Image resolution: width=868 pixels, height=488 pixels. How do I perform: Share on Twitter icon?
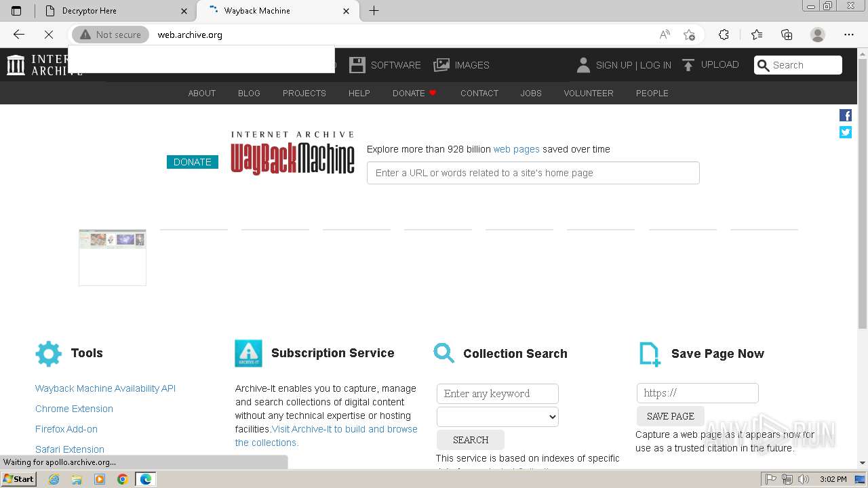pos(846,132)
